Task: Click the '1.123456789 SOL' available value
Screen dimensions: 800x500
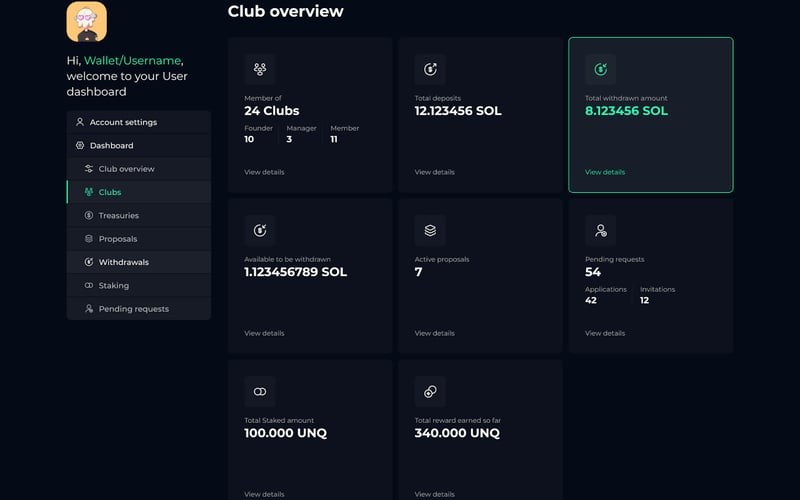Action: tap(295, 272)
